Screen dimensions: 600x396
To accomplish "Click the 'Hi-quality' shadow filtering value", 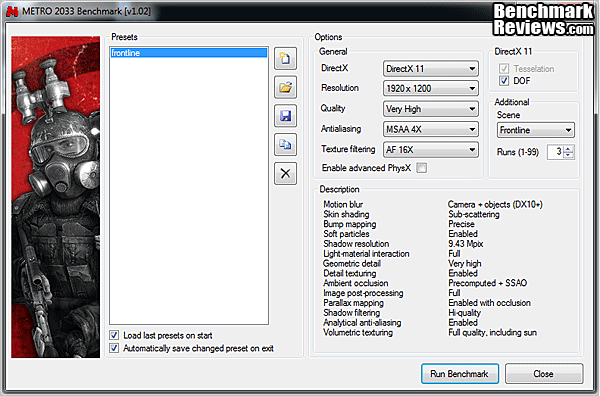I will (465, 313).
